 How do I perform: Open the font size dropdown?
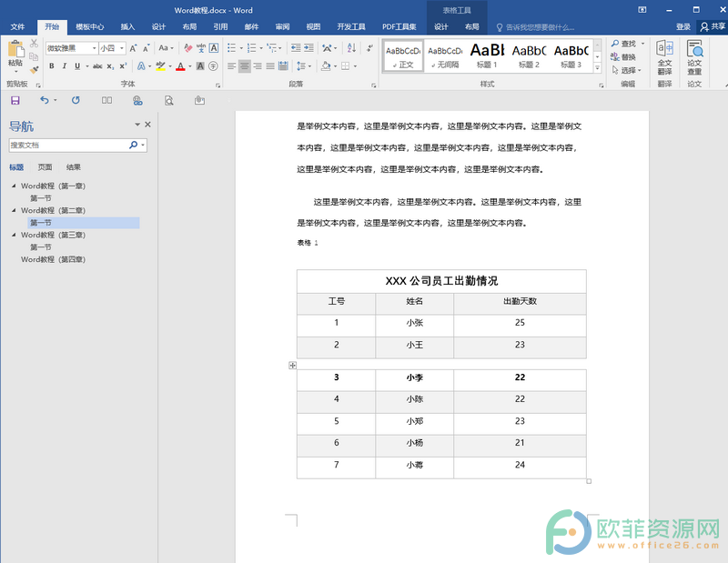click(x=122, y=48)
